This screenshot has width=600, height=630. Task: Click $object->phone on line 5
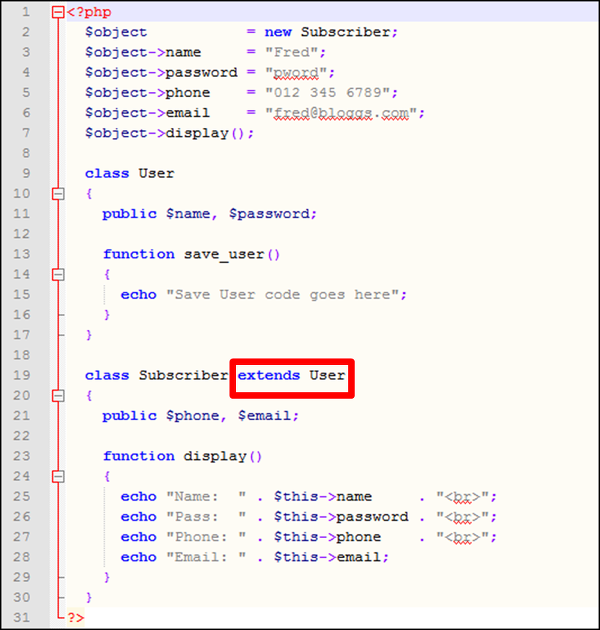coord(147,93)
